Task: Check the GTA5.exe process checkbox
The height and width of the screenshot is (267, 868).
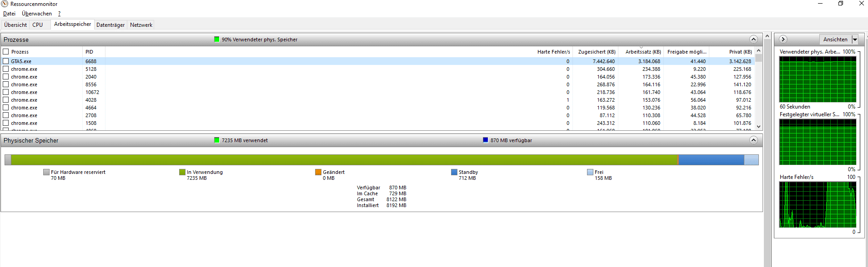Action: 6,61
